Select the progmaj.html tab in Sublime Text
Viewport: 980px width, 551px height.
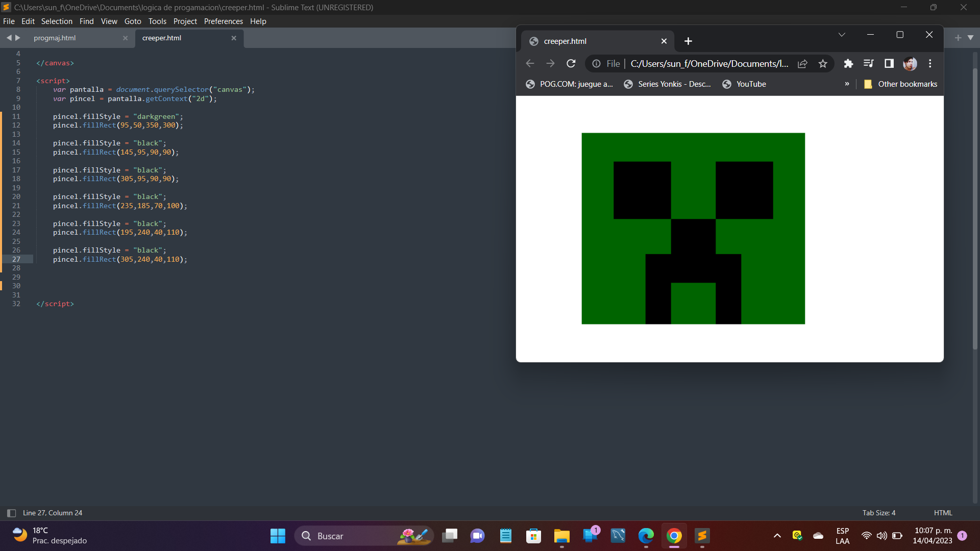55,38
